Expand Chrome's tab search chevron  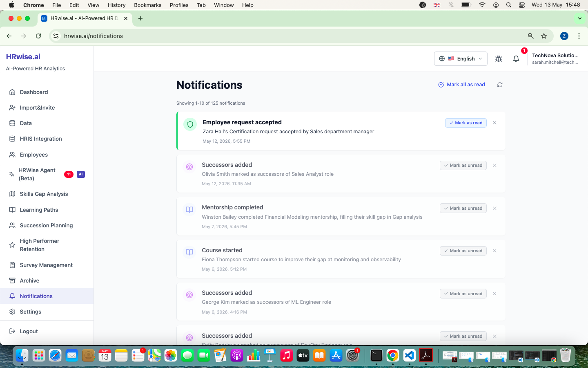[579, 18]
